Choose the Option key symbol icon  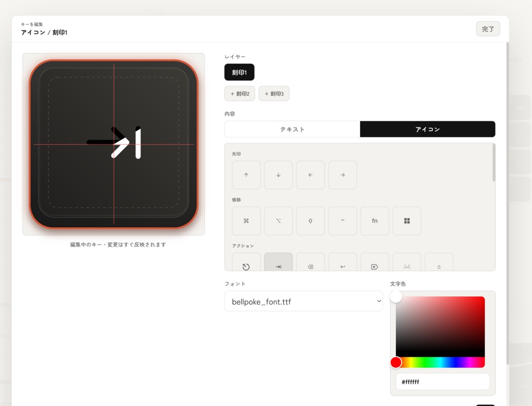pyautogui.click(x=278, y=220)
